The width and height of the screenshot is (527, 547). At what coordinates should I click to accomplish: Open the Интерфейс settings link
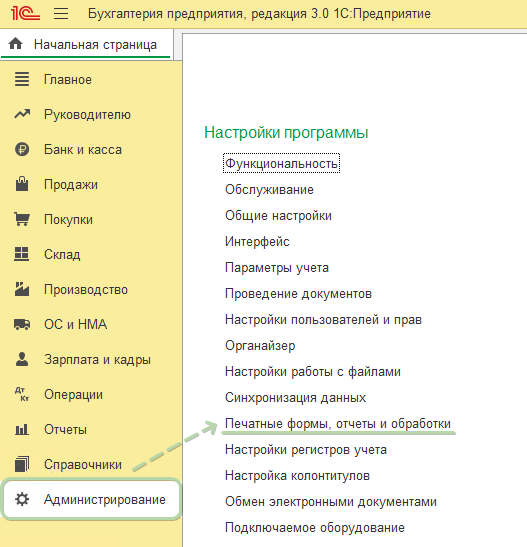(257, 241)
